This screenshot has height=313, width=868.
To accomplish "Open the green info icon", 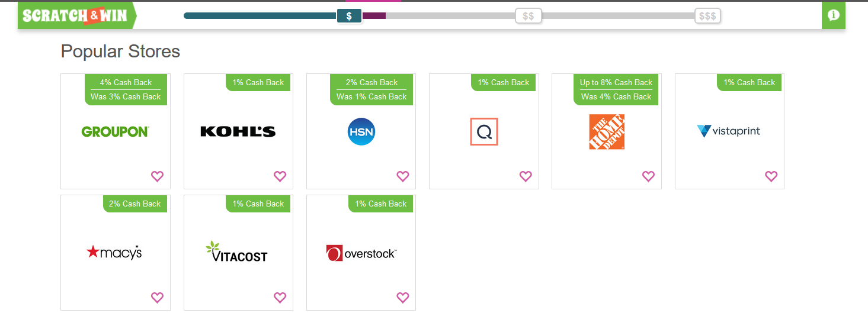I will click(834, 15).
